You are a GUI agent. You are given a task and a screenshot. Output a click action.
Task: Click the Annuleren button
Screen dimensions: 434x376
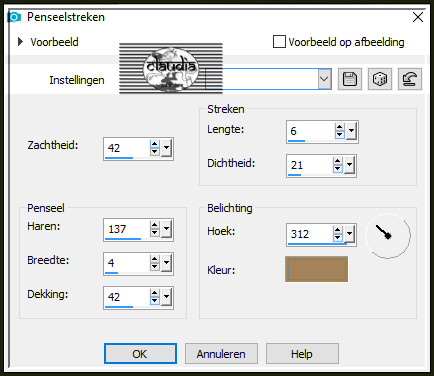coord(221,354)
